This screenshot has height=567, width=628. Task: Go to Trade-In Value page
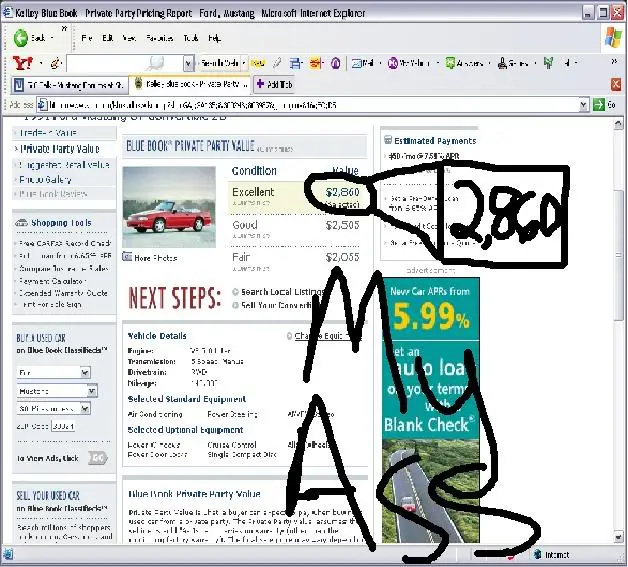click(48, 133)
